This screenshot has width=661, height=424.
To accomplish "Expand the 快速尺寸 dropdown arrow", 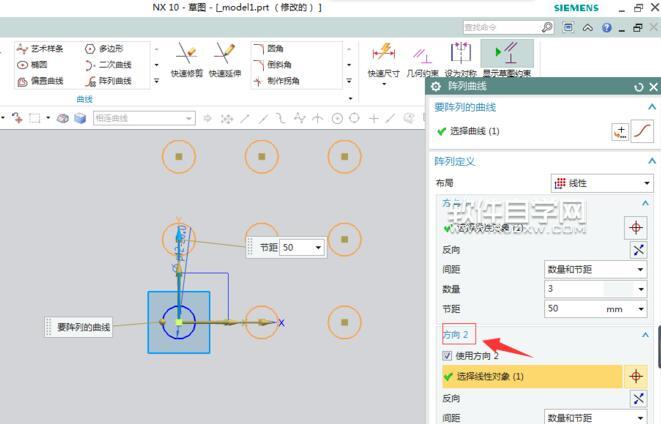I will [x=384, y=84].
